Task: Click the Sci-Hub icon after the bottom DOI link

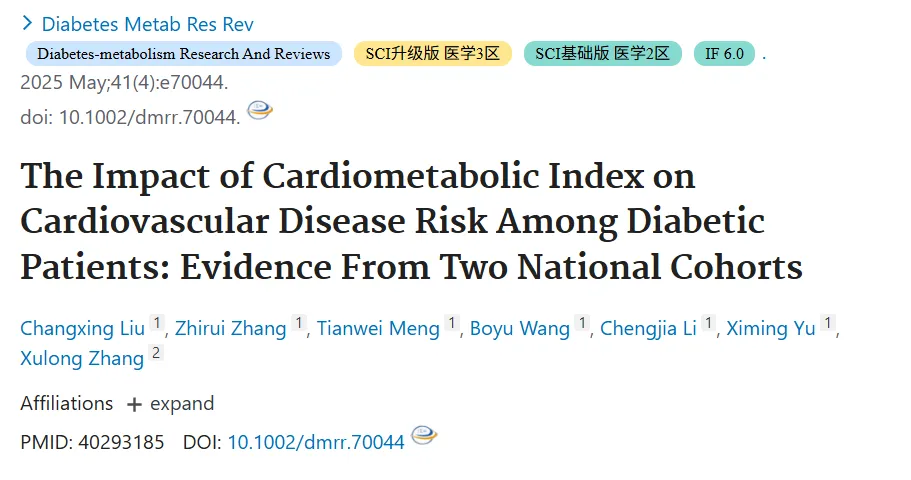Action: pos(424,435)
